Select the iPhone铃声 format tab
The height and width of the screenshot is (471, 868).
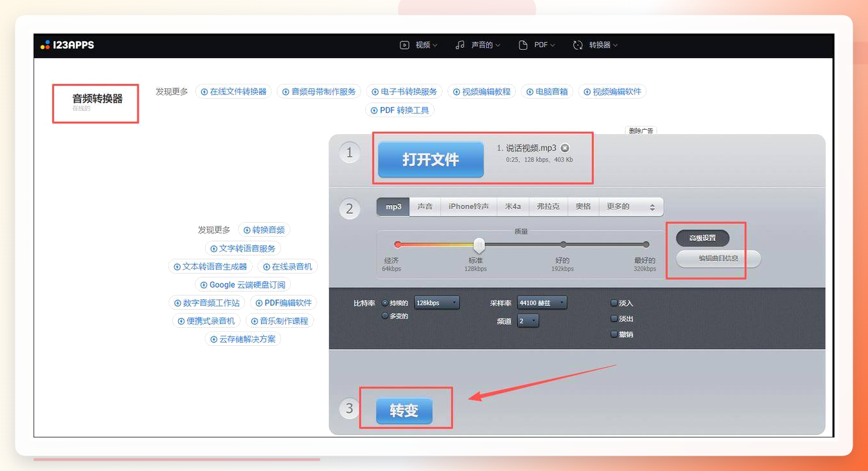pyautogui.click(x=469, y=206)
